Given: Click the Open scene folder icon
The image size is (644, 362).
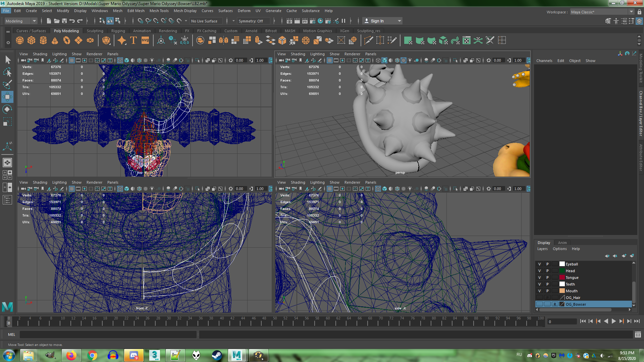Looking at the screenshot, I should click(x=57, y=21).
